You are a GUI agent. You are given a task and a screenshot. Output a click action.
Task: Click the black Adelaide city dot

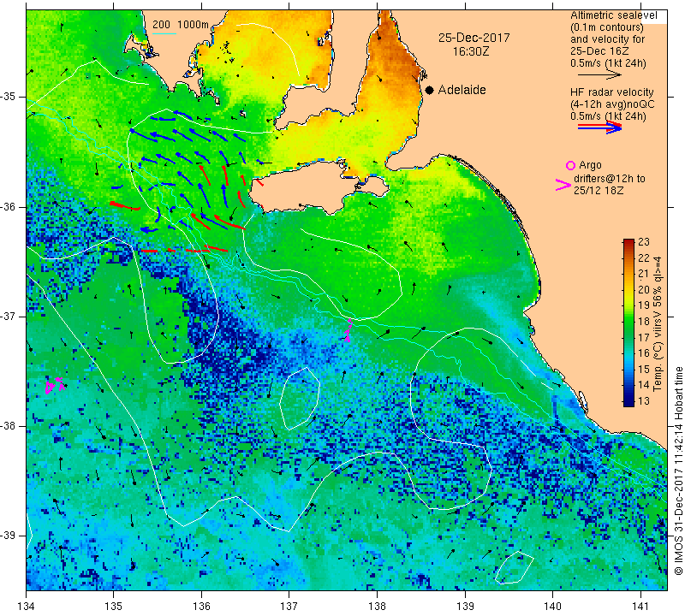point(430,90)
